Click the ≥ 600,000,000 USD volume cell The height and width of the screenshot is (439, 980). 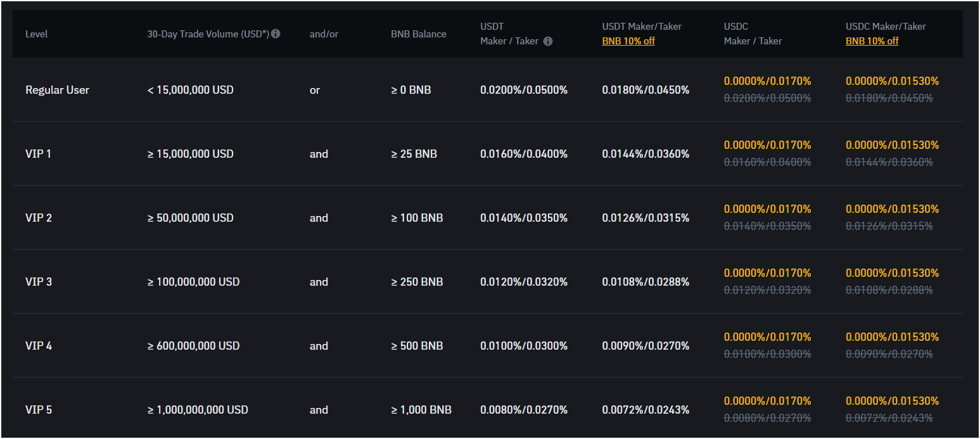[x=193, y=346]
